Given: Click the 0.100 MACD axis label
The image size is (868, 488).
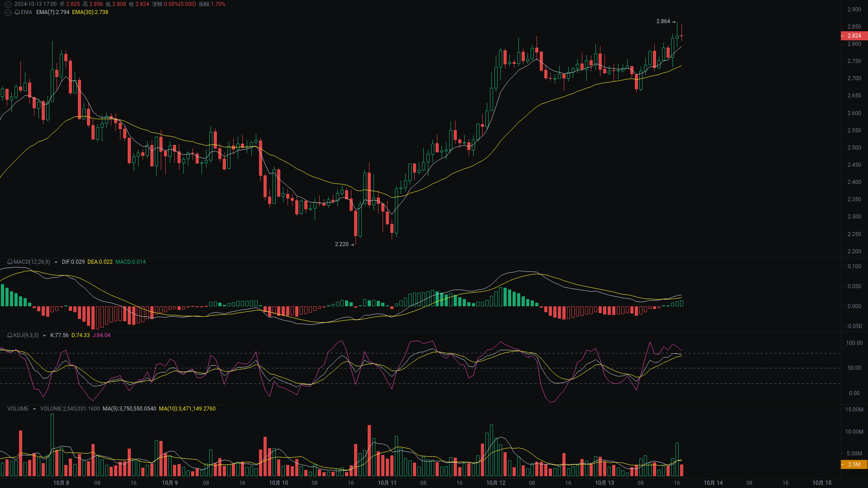Looking at the screenshot, I should tap(854, 266).
